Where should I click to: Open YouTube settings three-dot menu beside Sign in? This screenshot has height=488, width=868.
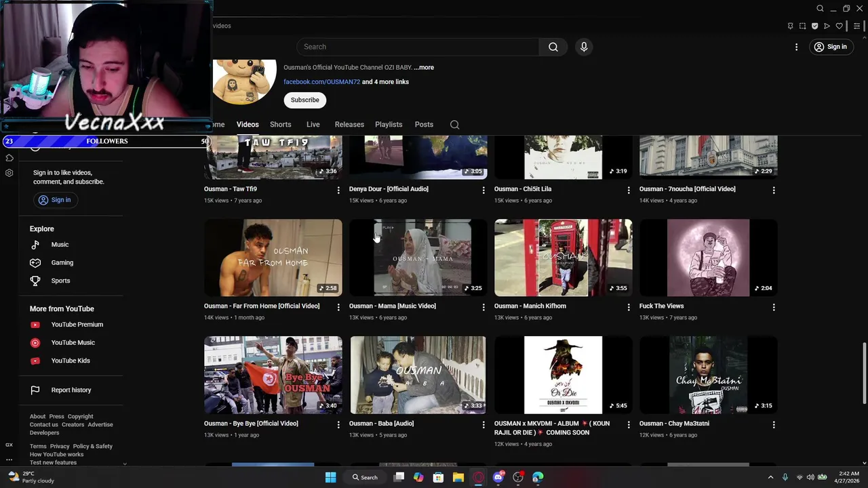coord(796,47)
